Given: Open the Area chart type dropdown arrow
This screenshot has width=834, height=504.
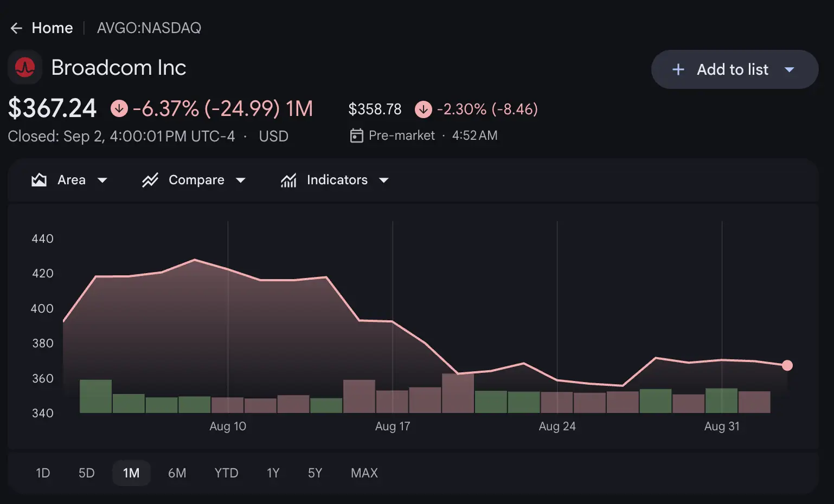Looking at the screenshot, I should 102,180.
